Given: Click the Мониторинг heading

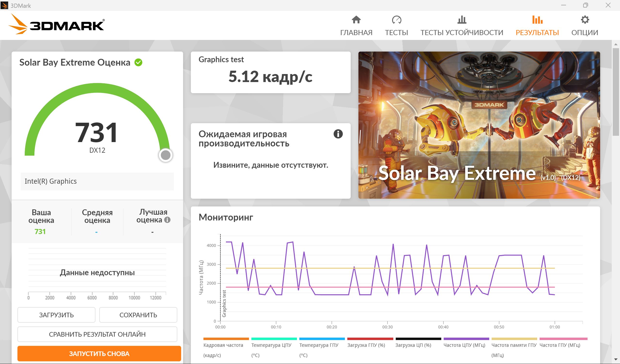Looking at the screenshot, I should point(226,217).
